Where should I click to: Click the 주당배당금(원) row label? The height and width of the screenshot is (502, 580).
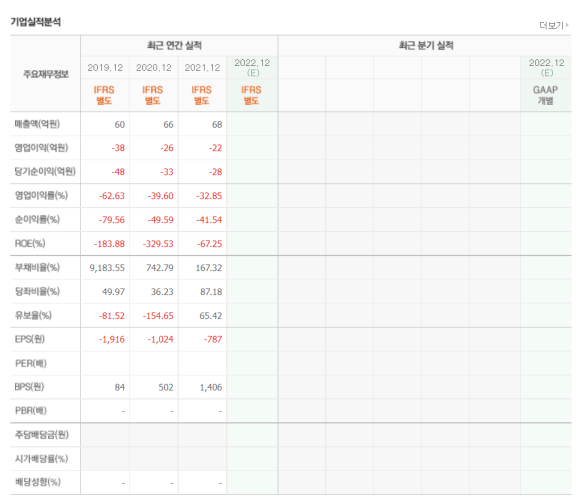(41, 435)
